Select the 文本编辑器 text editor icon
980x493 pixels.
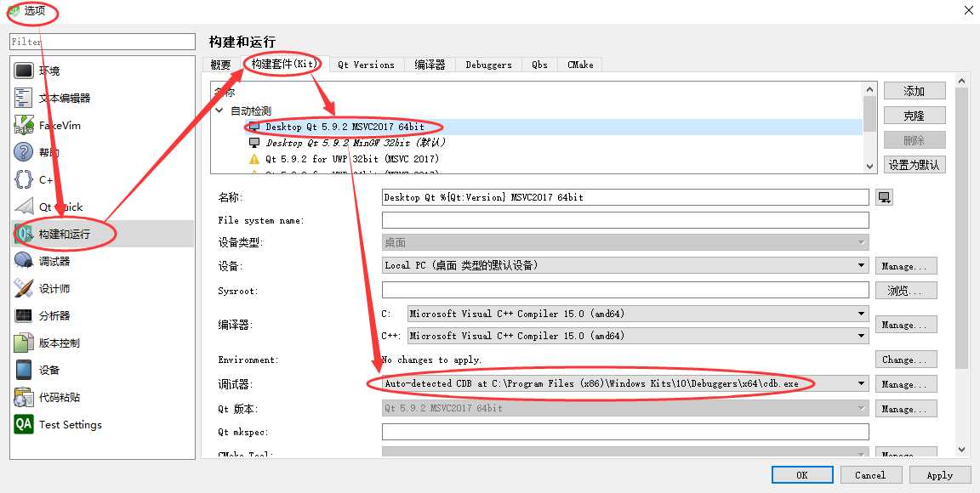click(x=24, y=98)
